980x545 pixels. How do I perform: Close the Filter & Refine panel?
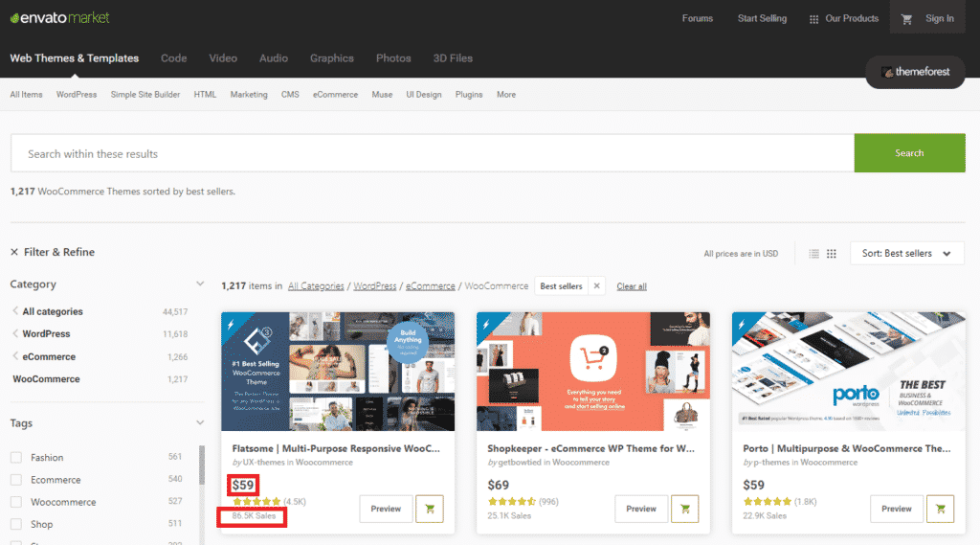(14, 252)
